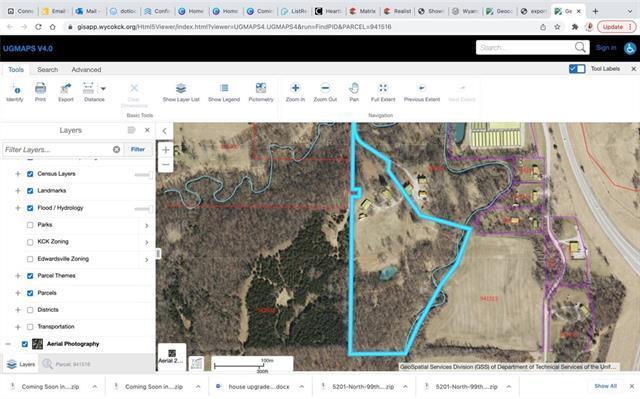Switch to the Advanced ribbon tab

pos(86,69)
